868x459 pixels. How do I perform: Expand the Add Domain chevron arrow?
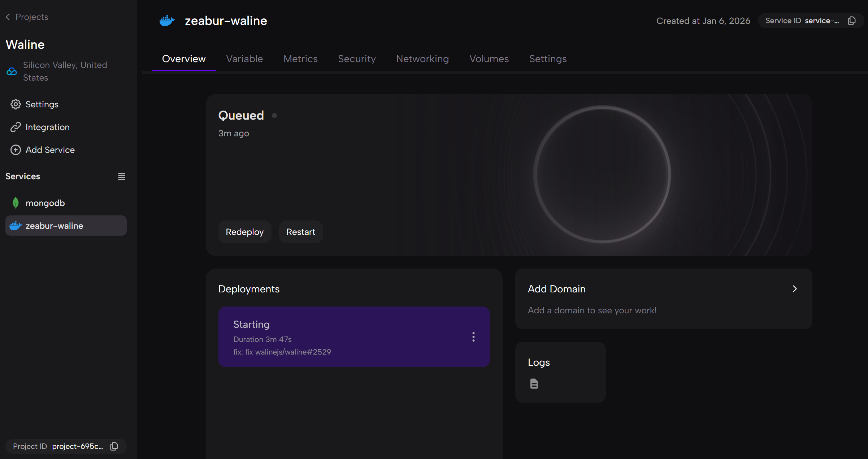(794, 289)
